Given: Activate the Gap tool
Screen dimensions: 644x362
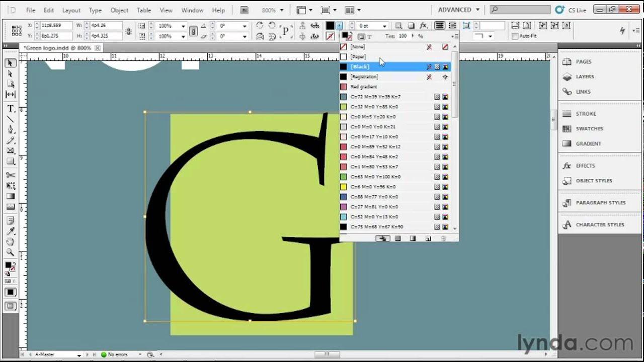Looking at the screenshot, I should coord(10,94).
